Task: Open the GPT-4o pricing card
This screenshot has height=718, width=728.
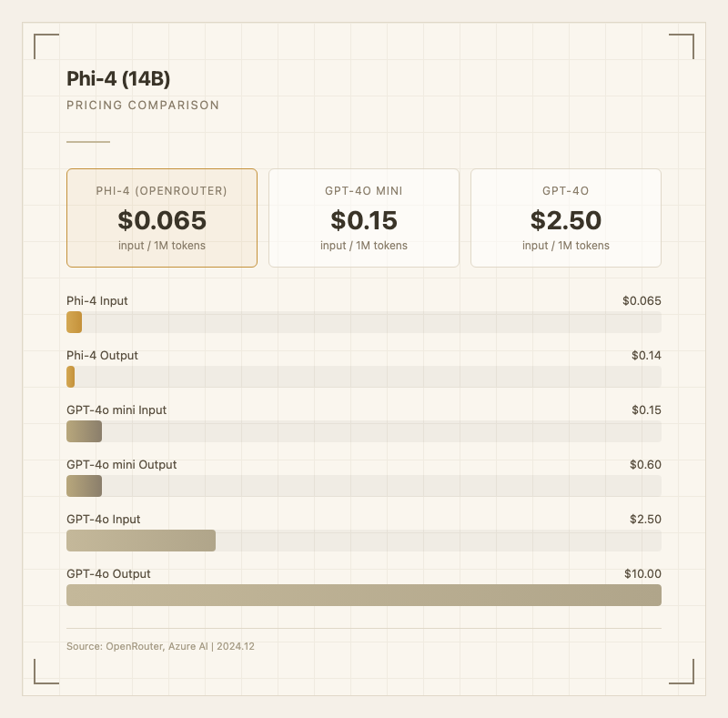Action: (566, 217)
